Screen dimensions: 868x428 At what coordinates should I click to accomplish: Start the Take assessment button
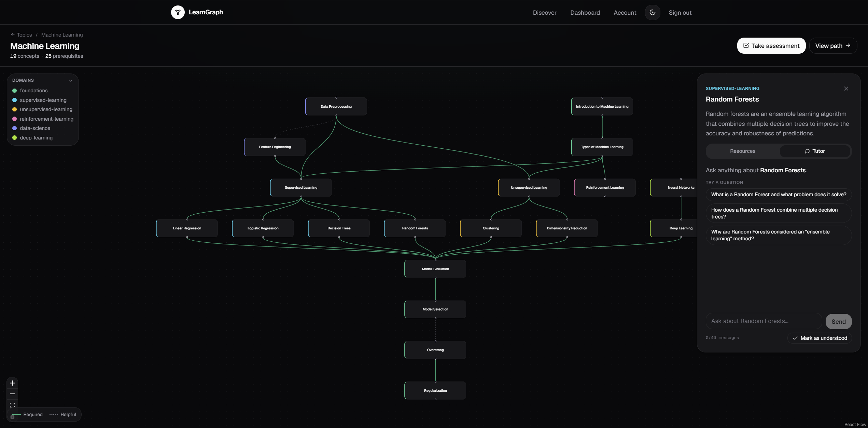pos(771,46)
